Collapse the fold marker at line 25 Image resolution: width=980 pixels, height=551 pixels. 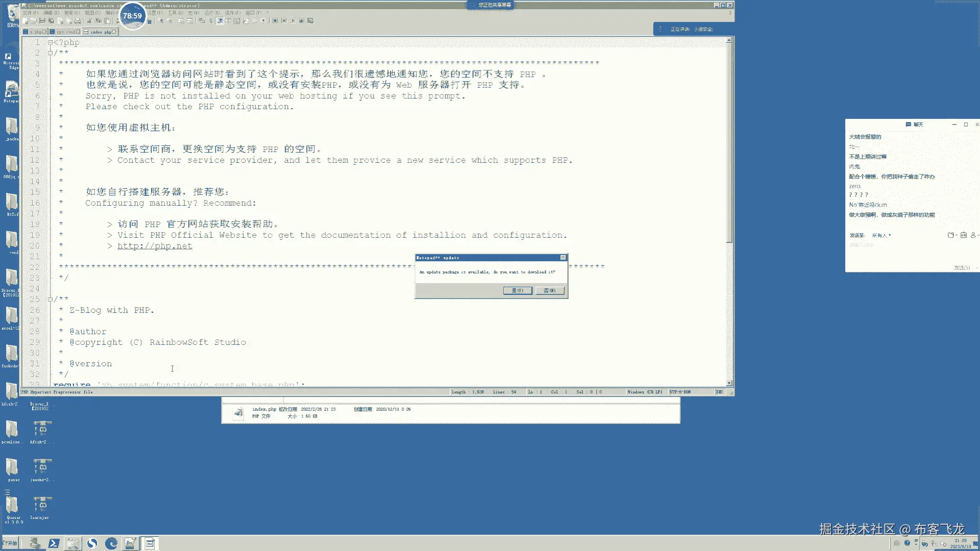51,299
